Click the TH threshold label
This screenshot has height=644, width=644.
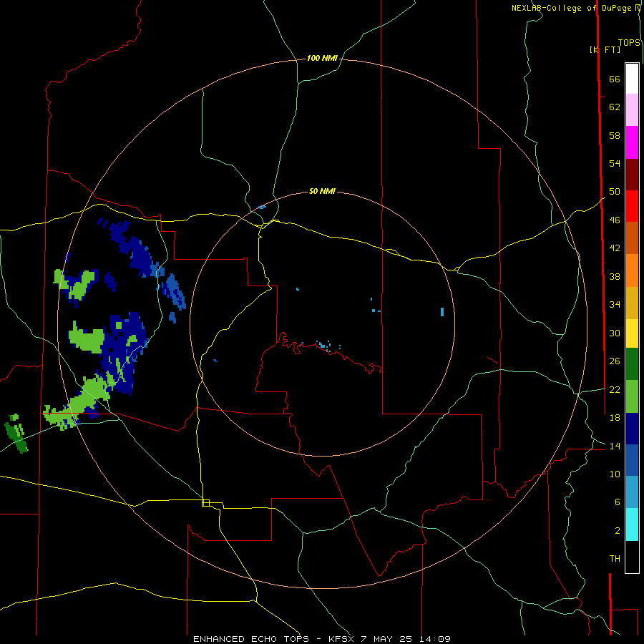coord(615,559)
